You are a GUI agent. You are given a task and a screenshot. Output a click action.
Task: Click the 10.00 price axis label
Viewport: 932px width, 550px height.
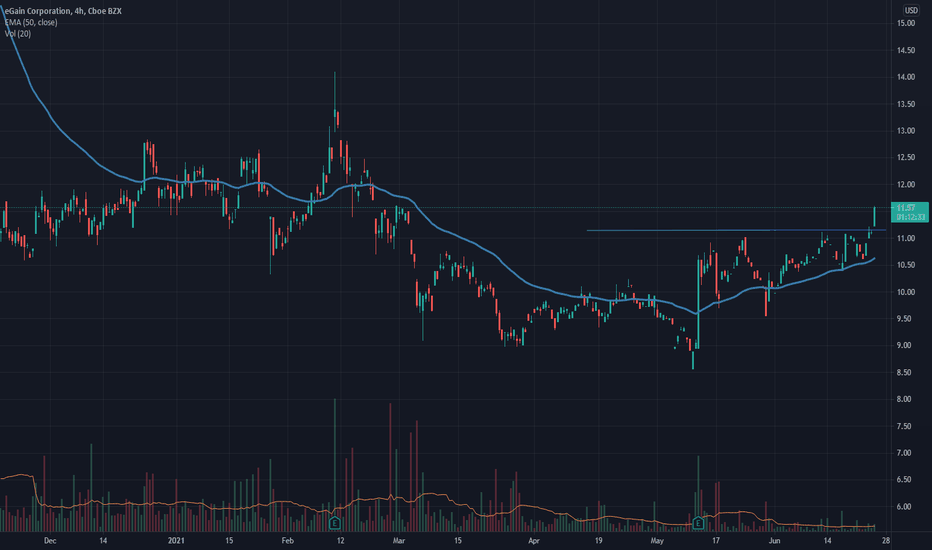point(906,292)
